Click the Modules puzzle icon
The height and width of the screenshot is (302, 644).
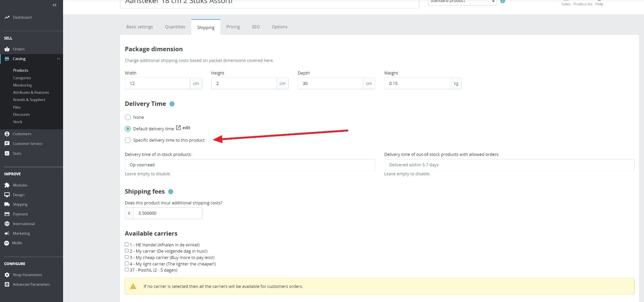point(7,185)
